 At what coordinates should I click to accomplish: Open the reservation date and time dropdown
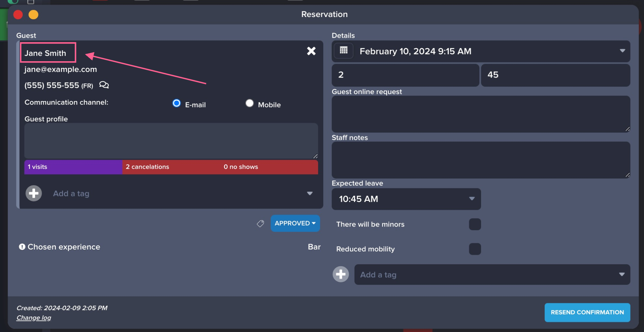click(622, 51)
